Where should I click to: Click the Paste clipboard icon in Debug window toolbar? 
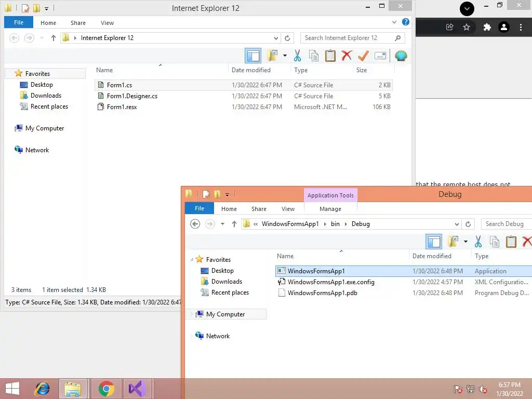point(511,242)
